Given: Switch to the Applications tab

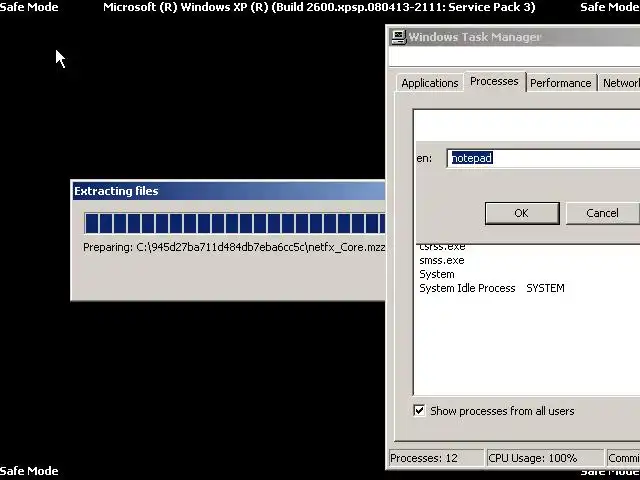Looking at the screenshot, I should coord(429,83).
